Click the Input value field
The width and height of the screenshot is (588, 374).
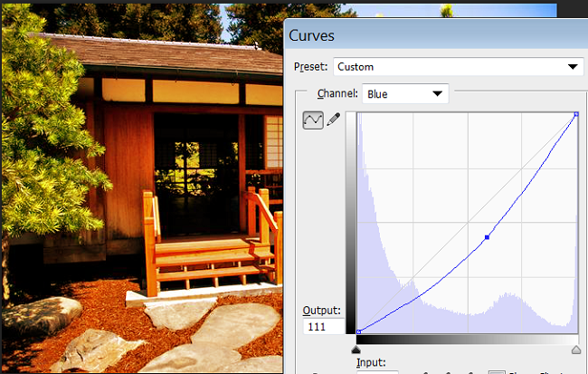tap(377, 372)
